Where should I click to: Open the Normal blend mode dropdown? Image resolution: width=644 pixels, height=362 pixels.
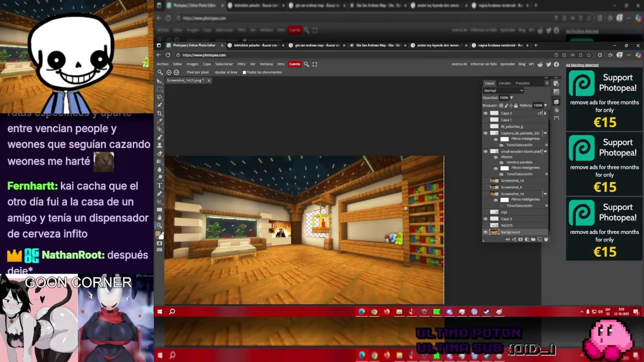tap(503, 90)
